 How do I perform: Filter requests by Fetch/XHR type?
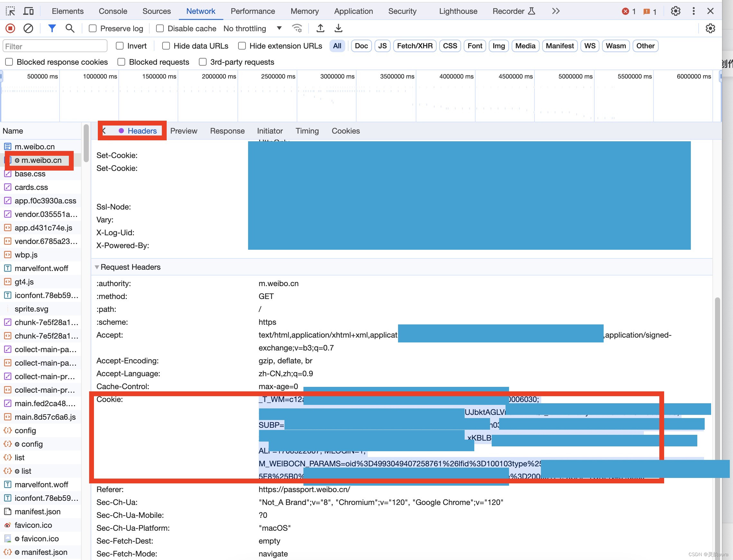[414, 46]
